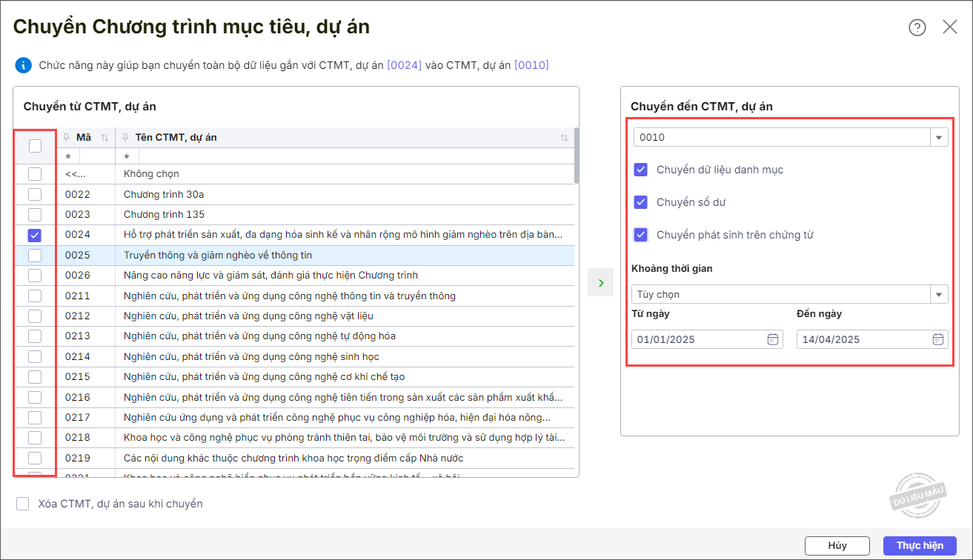This screenshot has height=560, width=973.
Task: Click the project list vertical scrollbar
Action: [577, 156]
